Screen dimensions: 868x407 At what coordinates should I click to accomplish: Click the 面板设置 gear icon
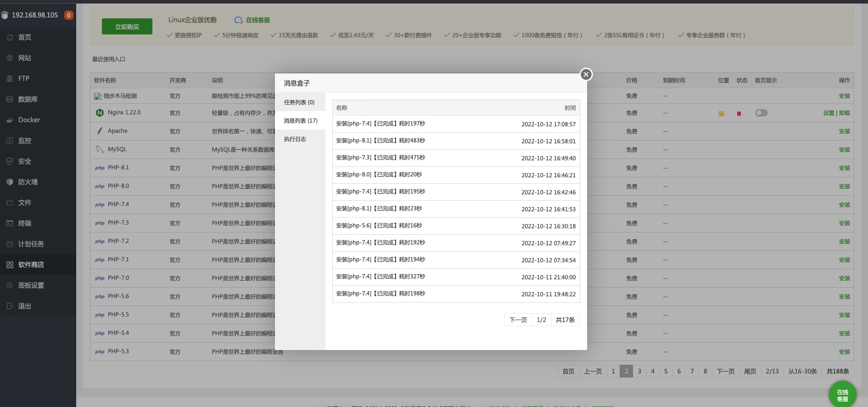point(10,285)
